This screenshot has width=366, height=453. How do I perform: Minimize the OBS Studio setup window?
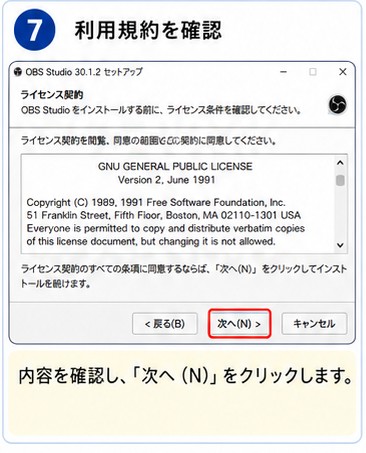[283, 72]
